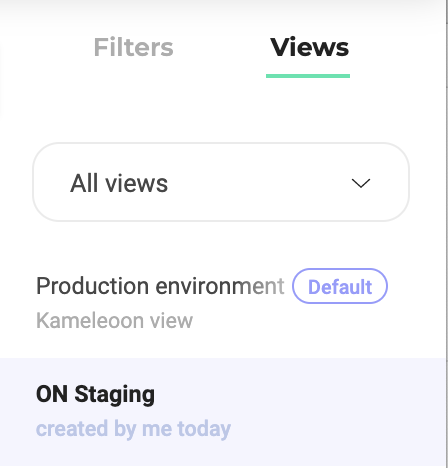Screen dimensions: 448x468
Task: Click the Kameleoon view subtitle
Action: coord(114,321)
